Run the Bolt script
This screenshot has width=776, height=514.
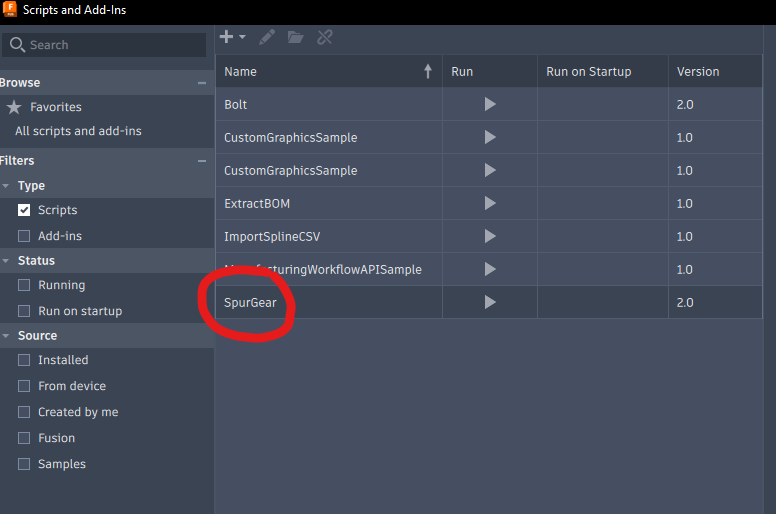(490, 104)
